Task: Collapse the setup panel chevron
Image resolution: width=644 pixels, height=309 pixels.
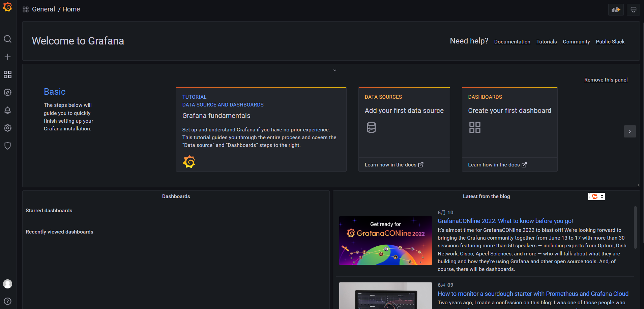Action: pyautogui.click(x=335, y=70)
